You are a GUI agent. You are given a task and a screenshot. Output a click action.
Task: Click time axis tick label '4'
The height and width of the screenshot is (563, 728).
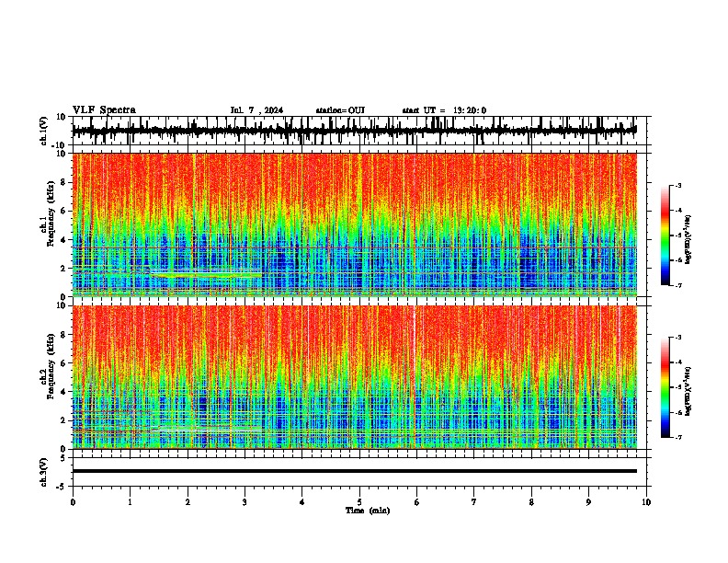pos(302,502)
